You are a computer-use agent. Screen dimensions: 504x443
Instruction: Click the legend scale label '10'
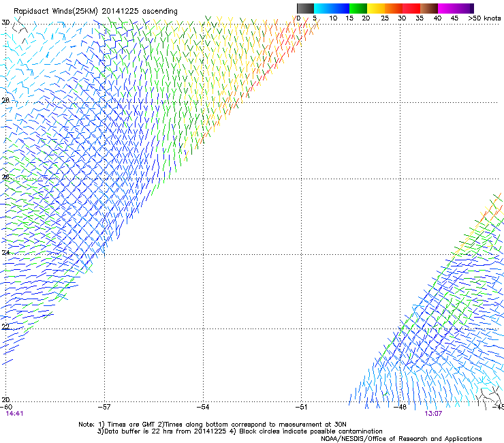point(333,18)
